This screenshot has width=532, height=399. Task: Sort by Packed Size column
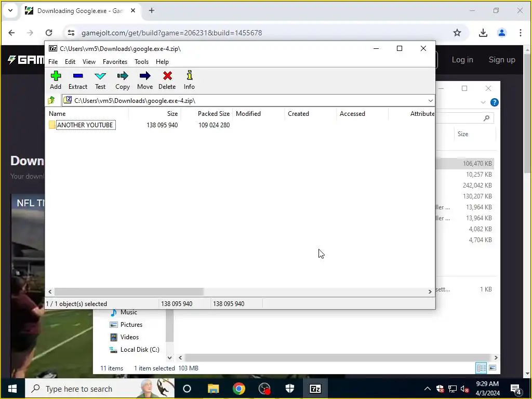pos(214,114)
